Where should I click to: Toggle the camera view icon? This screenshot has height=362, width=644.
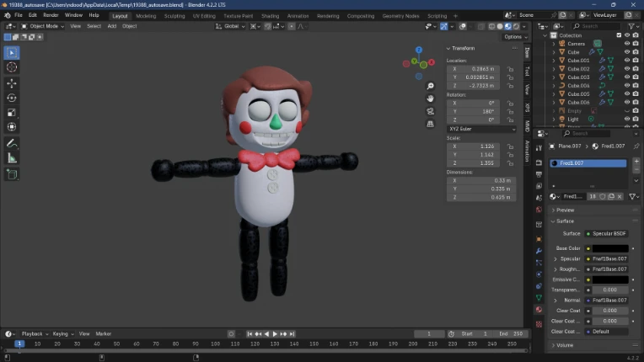(x=430, y=111)
